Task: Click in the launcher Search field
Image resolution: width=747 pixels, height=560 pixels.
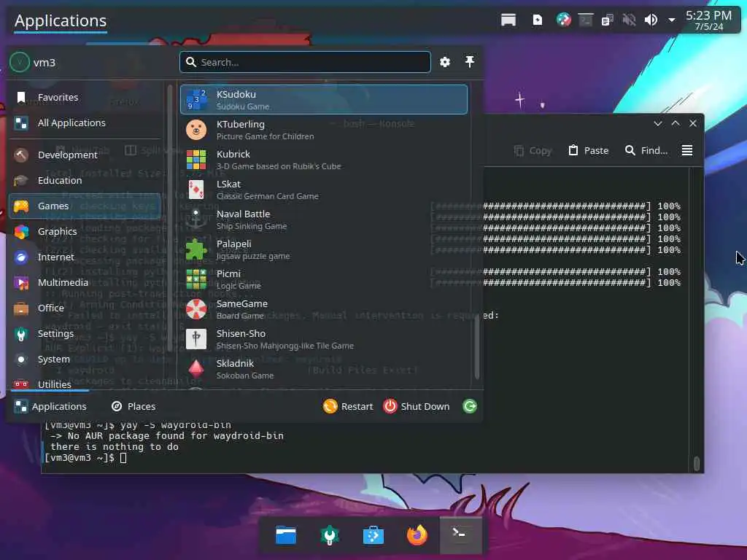Action: [306, 63]
